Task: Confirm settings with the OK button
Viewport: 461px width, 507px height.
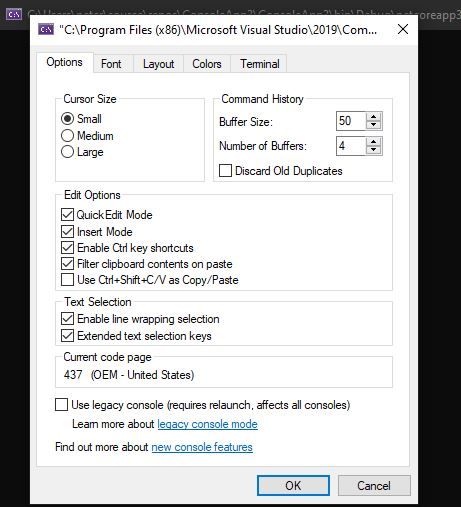Action: point(293,485)
